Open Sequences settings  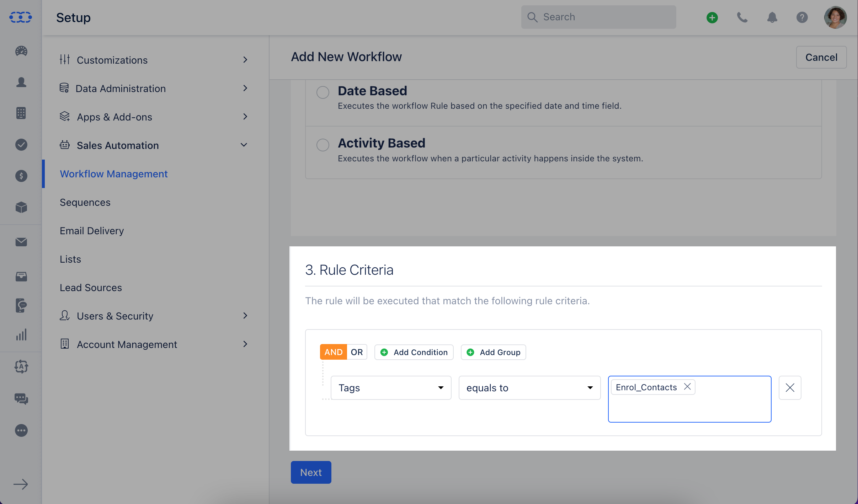85,202
